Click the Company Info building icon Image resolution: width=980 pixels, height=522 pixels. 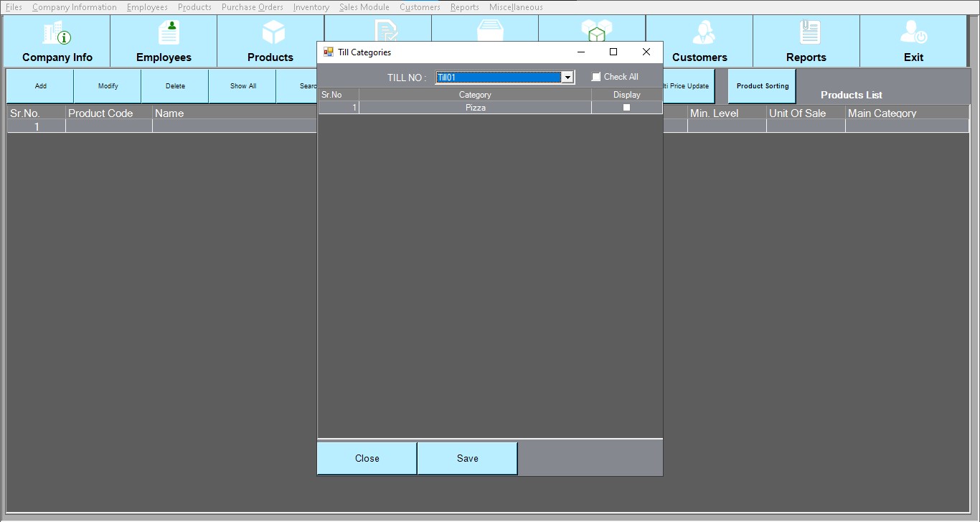click(x=57, y=33)
